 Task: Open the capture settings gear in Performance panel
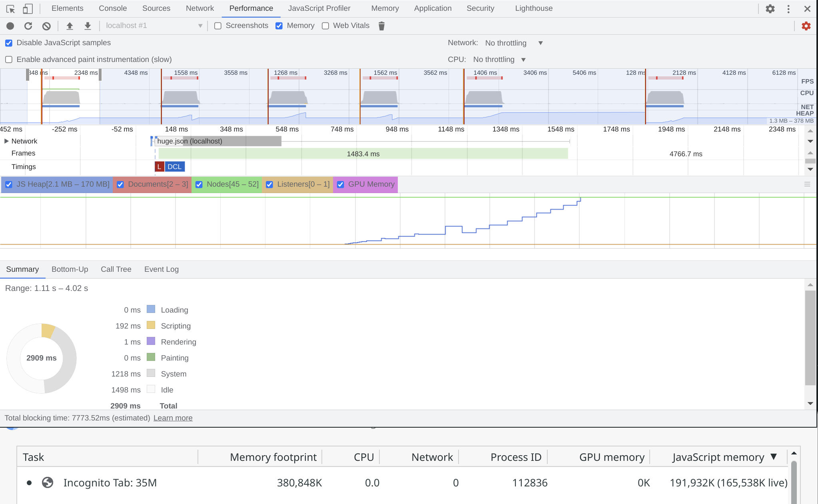[806, 26]
